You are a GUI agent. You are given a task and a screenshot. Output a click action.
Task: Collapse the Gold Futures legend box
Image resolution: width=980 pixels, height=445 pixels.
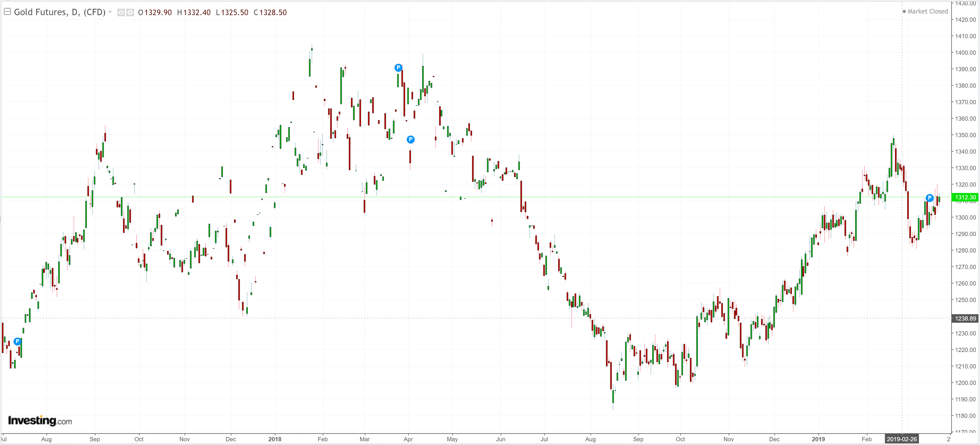7,12
